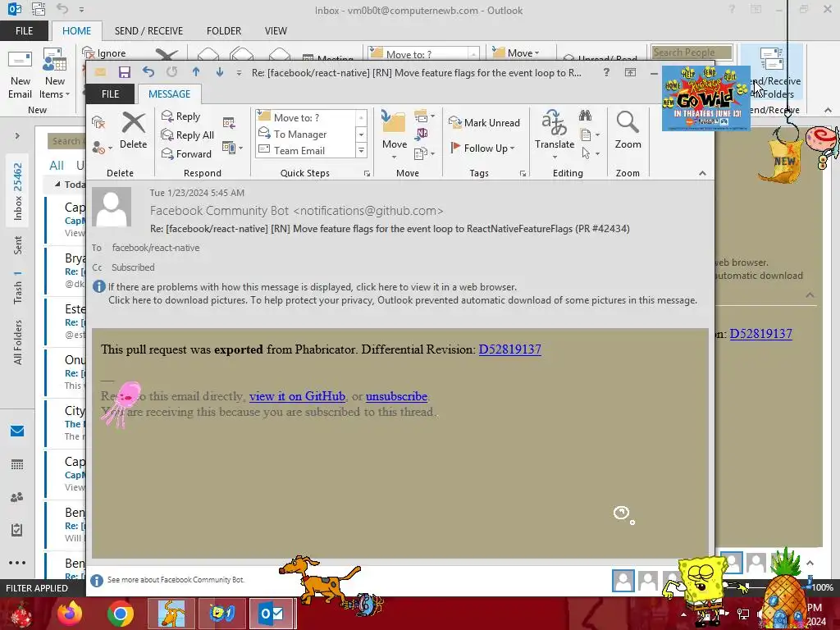Click the sender's contact photo placeholder
The height and width of the screenshot is (630, 840).
click(x=112, y=206)
